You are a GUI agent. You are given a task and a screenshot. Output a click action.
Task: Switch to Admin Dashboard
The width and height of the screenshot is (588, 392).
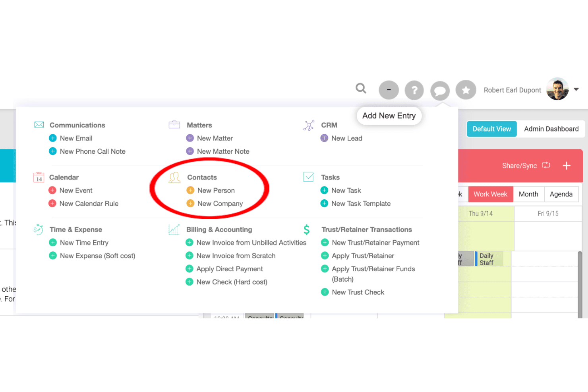tap(551, 129)
